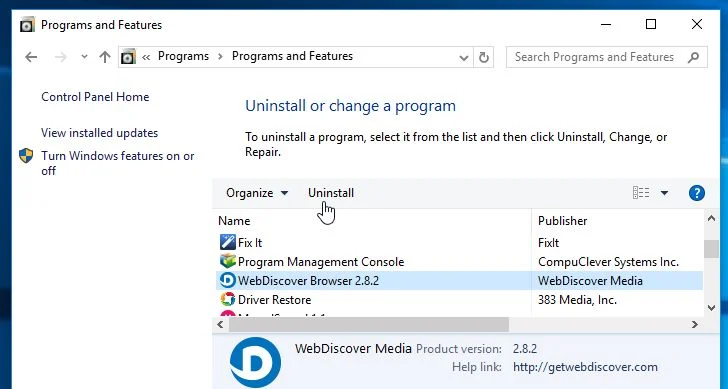The image size is (728, 389).
Task: Select Program Management Console row
Action: tap(459, 262)
